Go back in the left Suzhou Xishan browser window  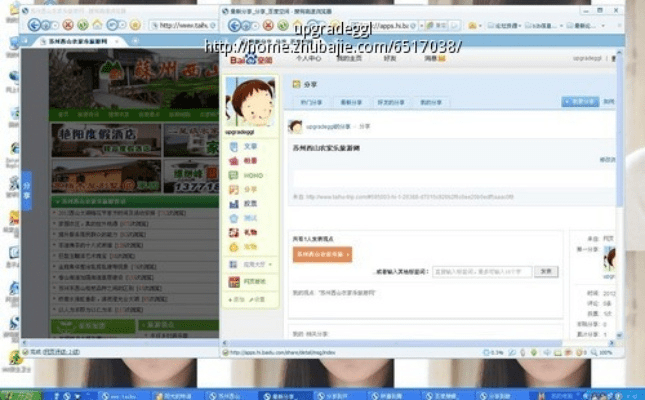tap(34, 25)
